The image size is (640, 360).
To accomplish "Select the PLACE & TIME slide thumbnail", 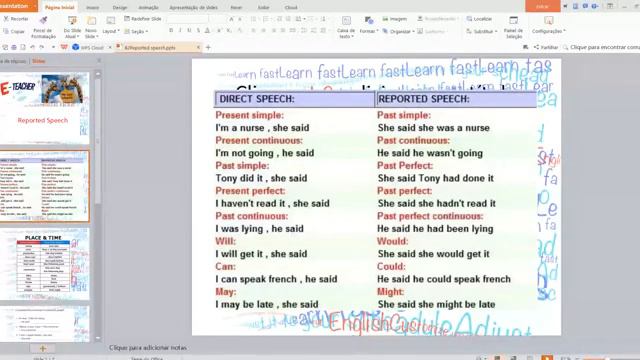I will tap(44, 264).
